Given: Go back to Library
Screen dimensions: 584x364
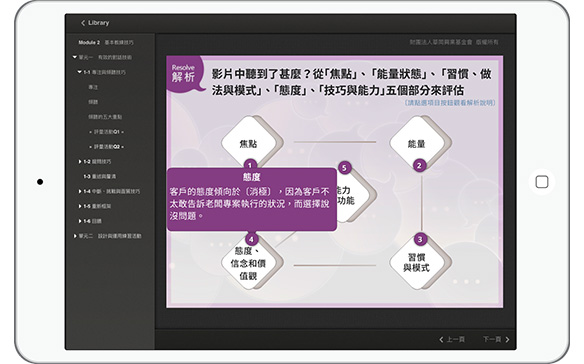Looking at the screenshot, I should tap(95, 23).
